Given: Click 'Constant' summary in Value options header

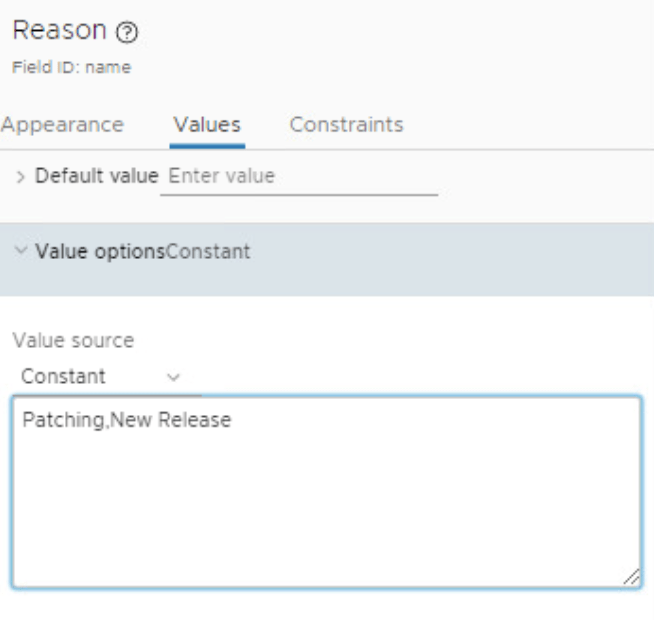Looking at the screenshot, I should (209, 252).
